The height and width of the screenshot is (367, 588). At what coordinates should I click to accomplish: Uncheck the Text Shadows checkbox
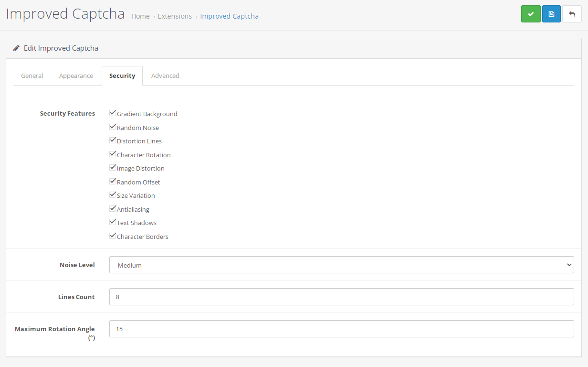[x=113, y=222]
